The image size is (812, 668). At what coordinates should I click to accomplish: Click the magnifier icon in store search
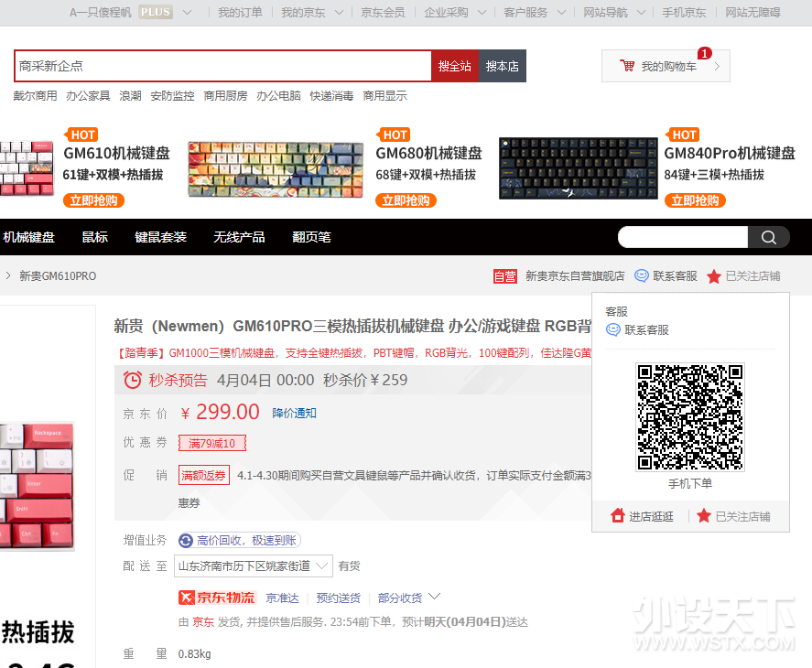click(x=769, y=238)
